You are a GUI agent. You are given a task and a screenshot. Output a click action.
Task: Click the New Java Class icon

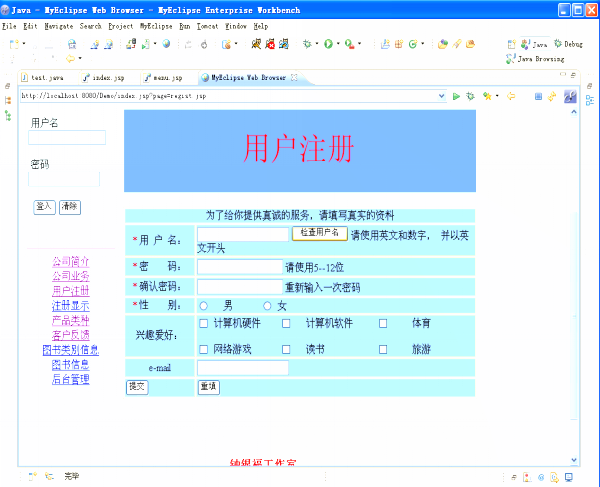pos(413,44)
